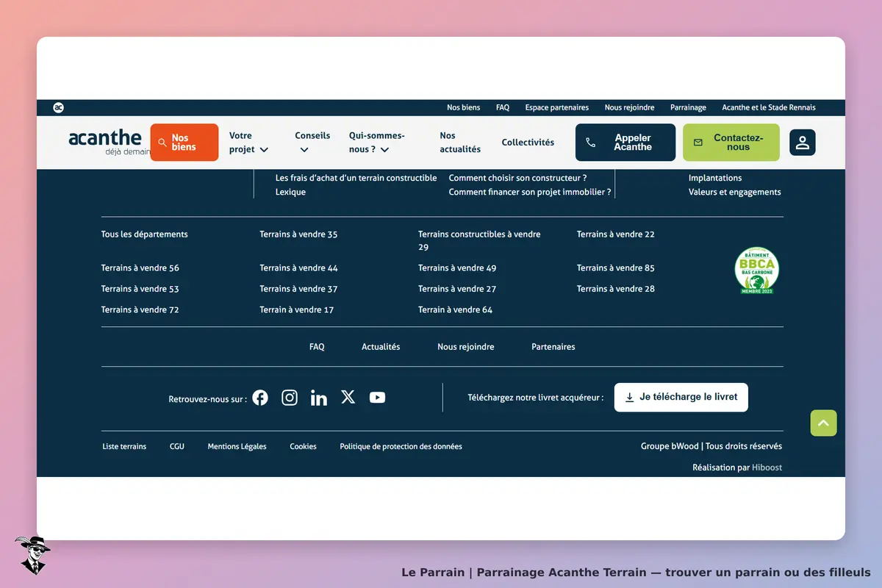Open the footer Actualités link
Image resolution: width=882 pixels, height=588 pixels.
pos(381,347)
